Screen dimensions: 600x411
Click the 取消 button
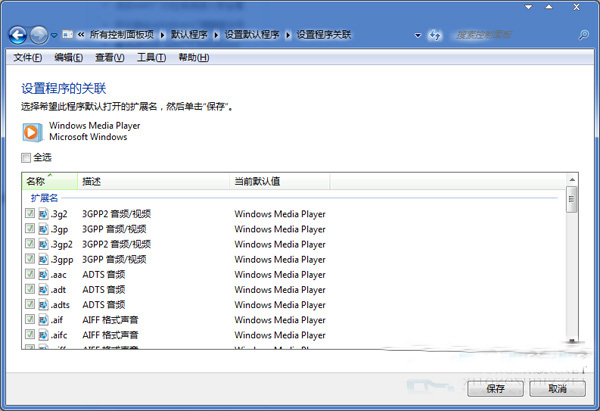[557, 389]
